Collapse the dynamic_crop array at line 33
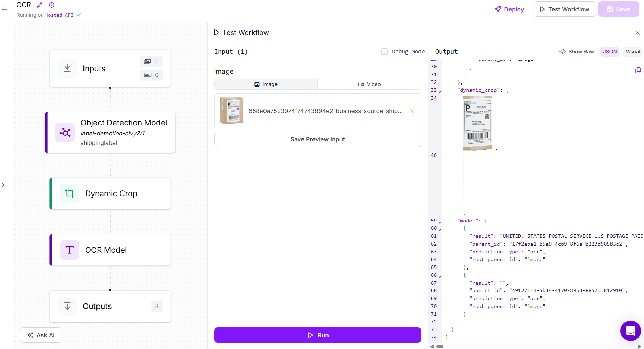Screen dimensions: 644x349 pyautogui.click(x=440, y=91)
